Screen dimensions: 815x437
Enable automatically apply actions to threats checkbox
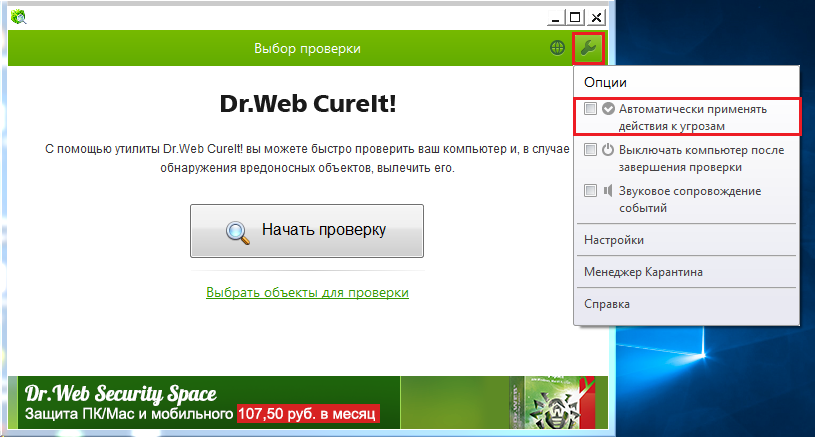[590, 109]
